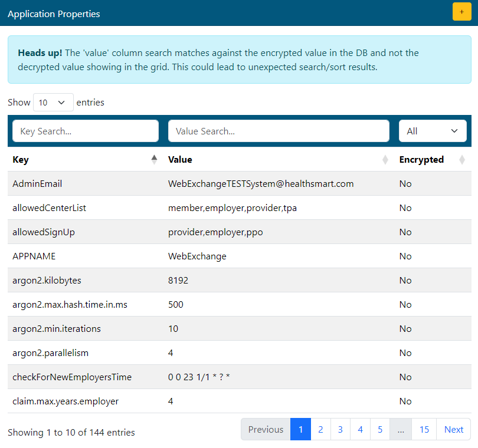Click the checkForNewEmployersTime row
This screenshot has height=448, width=478.
72,377
